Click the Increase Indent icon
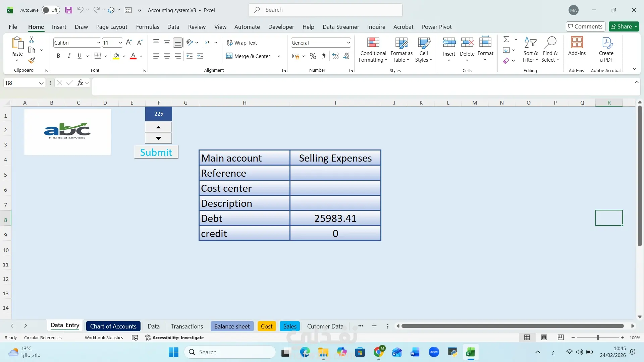Image resolution: width=644 pixels, height=362 pixels. [200, 56]
